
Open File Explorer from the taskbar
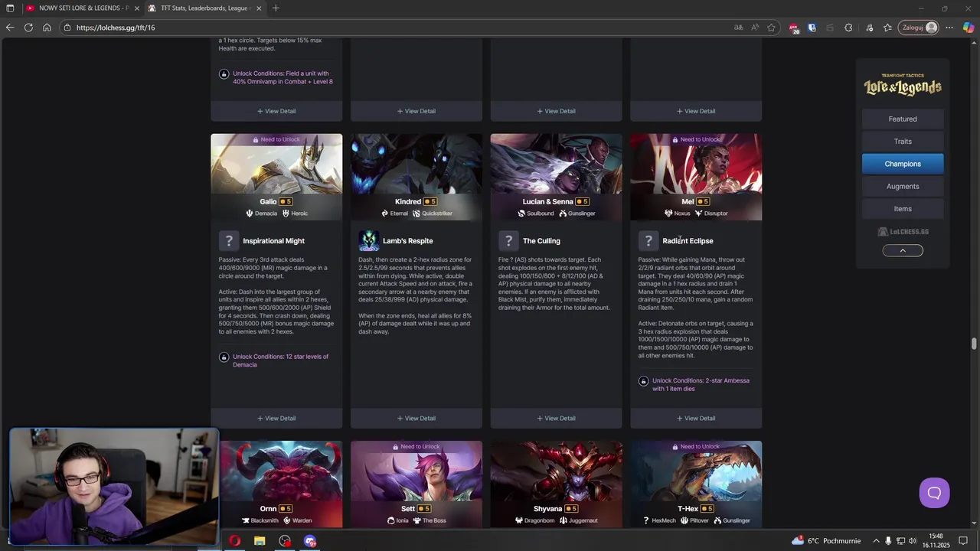pyautogui.click(x=260, y=541)
